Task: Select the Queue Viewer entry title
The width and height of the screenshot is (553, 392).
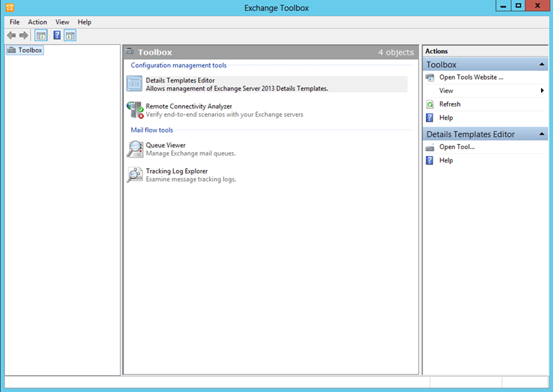Action: pyautogui.click(x=165, y=145)
